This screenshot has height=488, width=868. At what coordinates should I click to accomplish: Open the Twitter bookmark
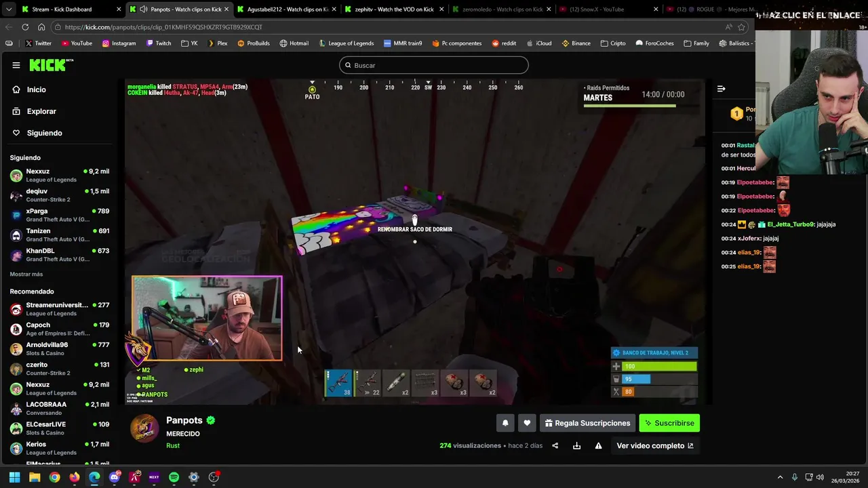tap(38, 43)
